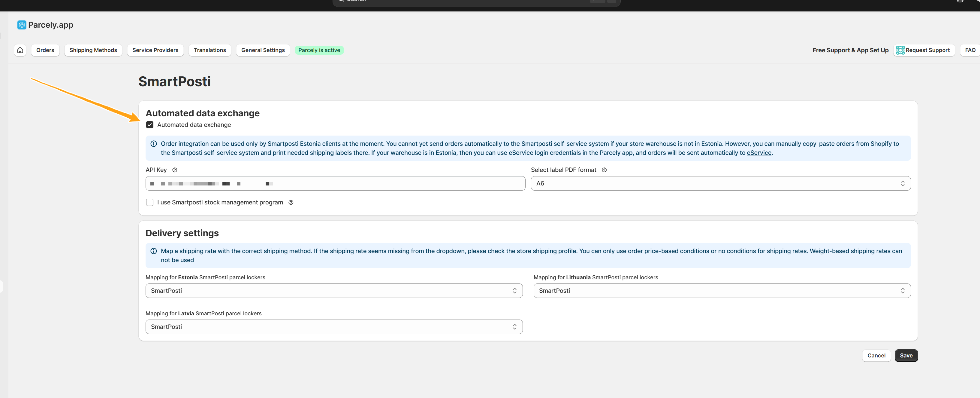Open the Latvia parcel lockers mapping dropdown
The image size is (980, 398).
click(334, 327)
